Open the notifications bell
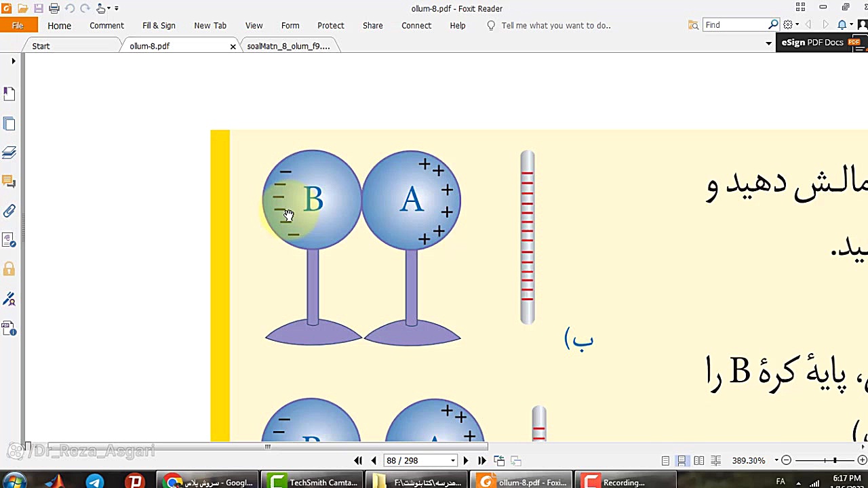This screenshot has width=868, height=488. tap(842, 25)
